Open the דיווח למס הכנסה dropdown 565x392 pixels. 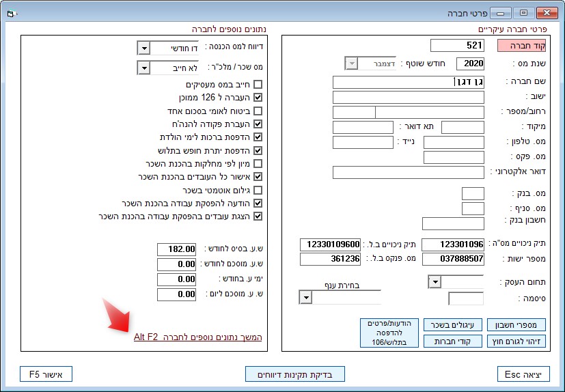[143, 48]
